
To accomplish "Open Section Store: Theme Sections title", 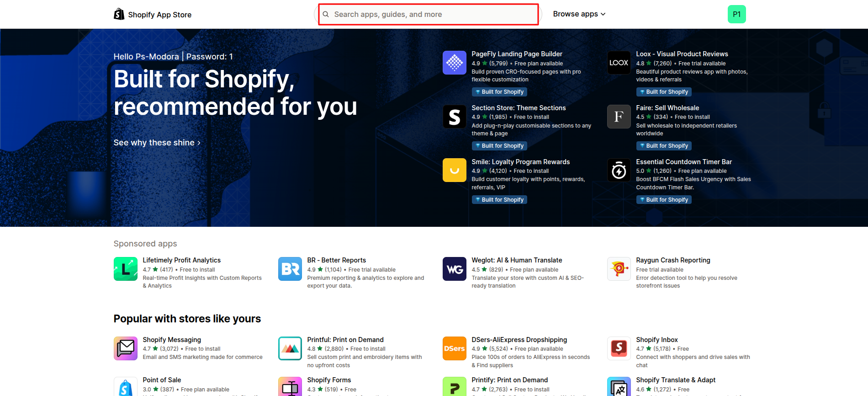I will tap(519, 108).
